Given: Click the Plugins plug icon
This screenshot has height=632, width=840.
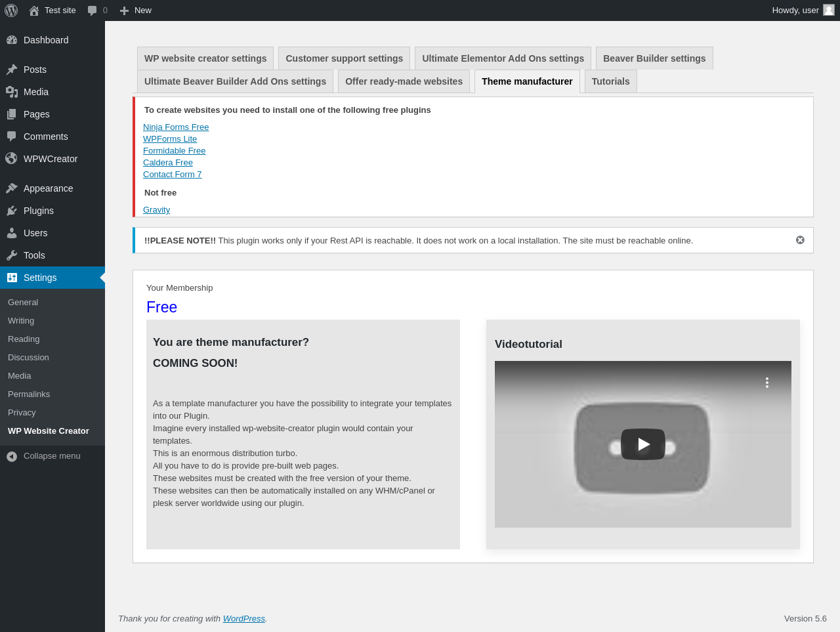Looking at the screenshot, I should pos(12,211).
